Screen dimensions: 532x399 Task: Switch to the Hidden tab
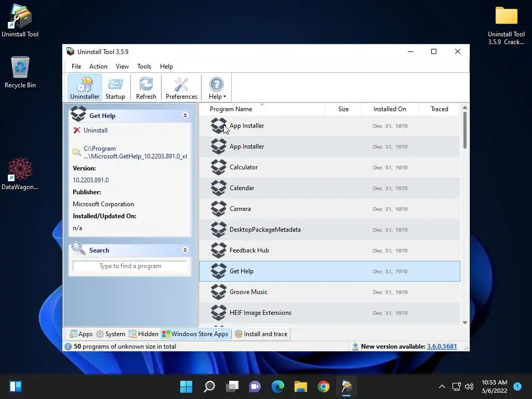click(x=143, y=334)
